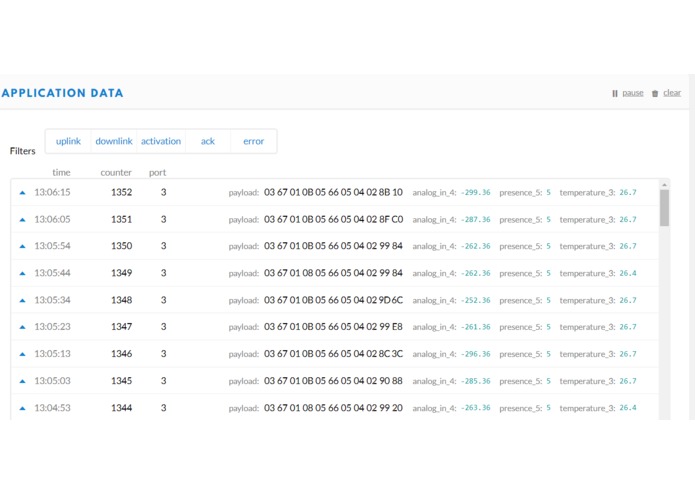Expand uplink row with counter 1344
Image resolution: width=695 pixels, height=494 pixels.
(x=23, y=408)
